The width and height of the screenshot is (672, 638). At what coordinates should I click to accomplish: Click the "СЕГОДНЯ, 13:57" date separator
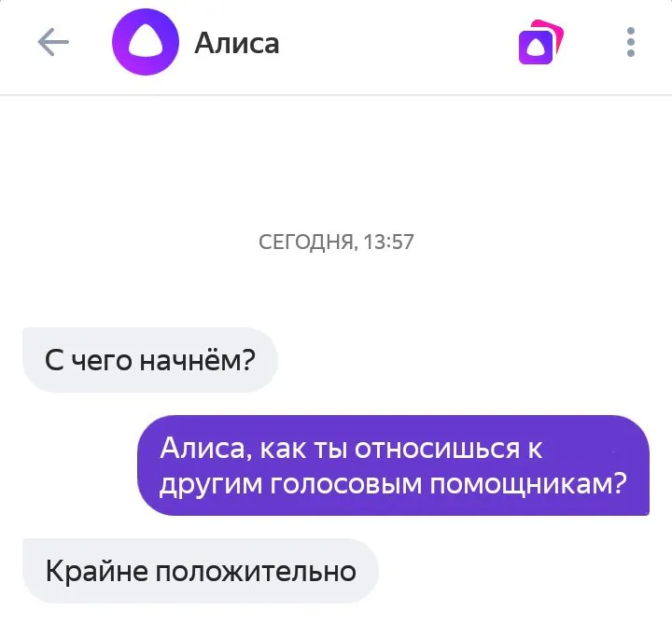tap(336, 242)
